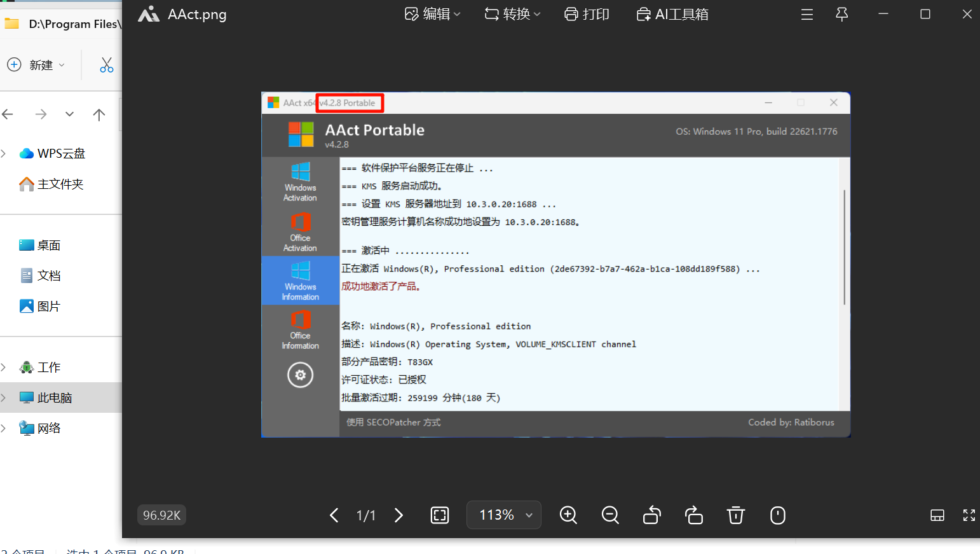Delete the image with the trash icon

pyautogui.click(x=736, y=515)
